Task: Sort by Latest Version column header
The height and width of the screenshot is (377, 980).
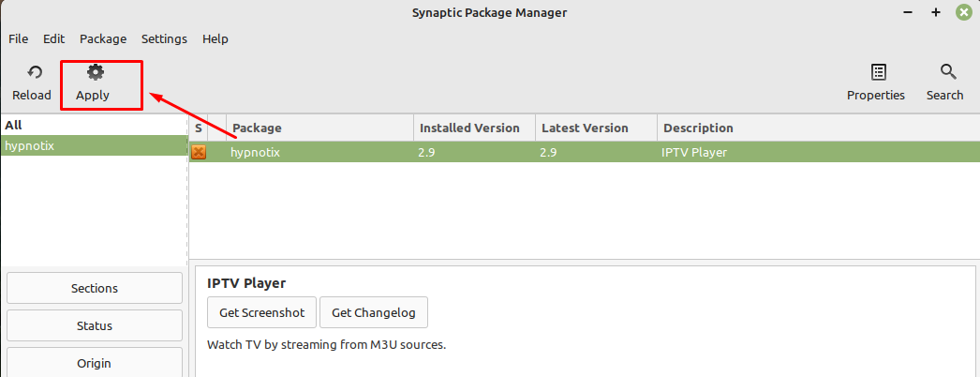Action: pyautogui.click(x=596, y=128)
